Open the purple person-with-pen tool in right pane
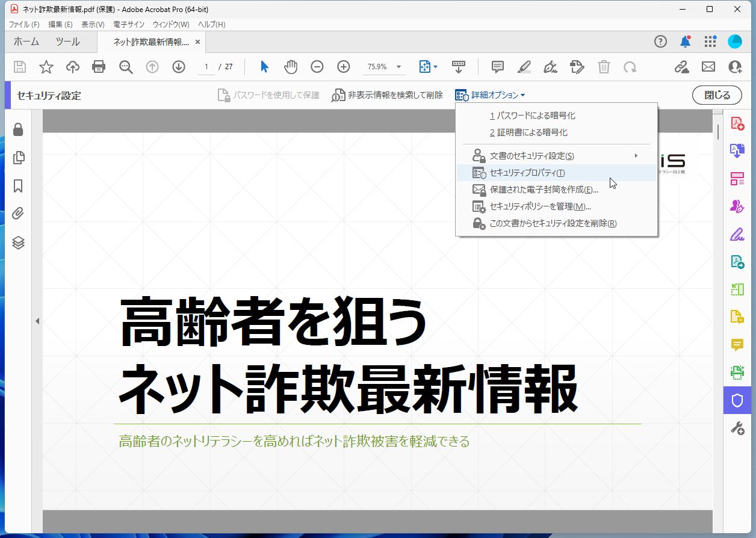This screenshot has height=538, width=756. point(737,206)
